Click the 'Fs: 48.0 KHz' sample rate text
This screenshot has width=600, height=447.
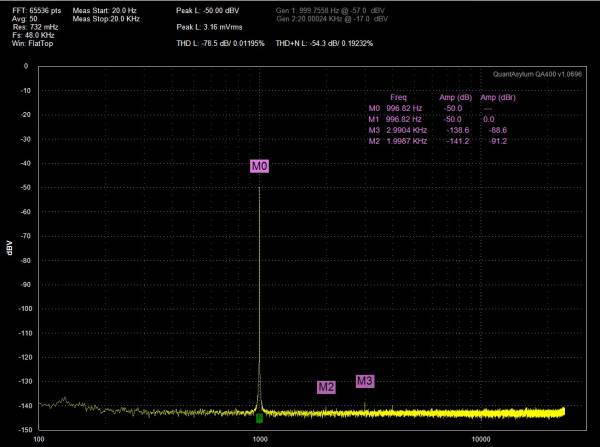pos(33,35)
